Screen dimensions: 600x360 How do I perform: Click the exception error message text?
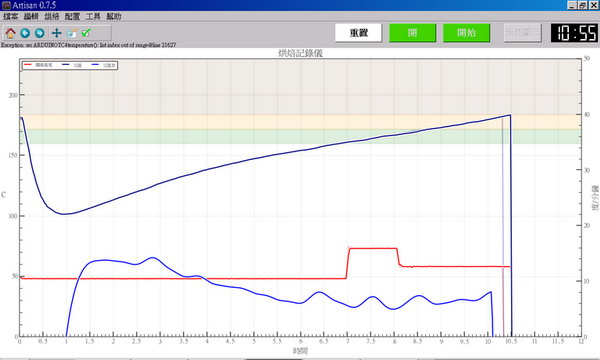88,45
